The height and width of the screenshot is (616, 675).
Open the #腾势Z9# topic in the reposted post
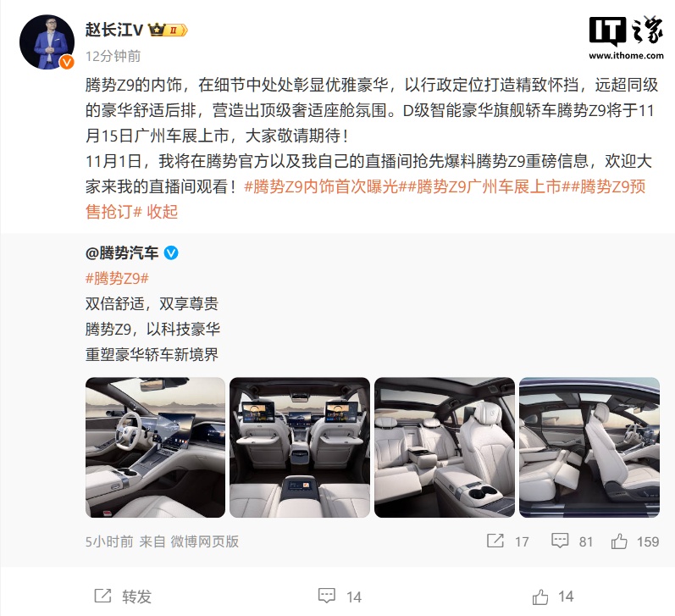(117, 278)
